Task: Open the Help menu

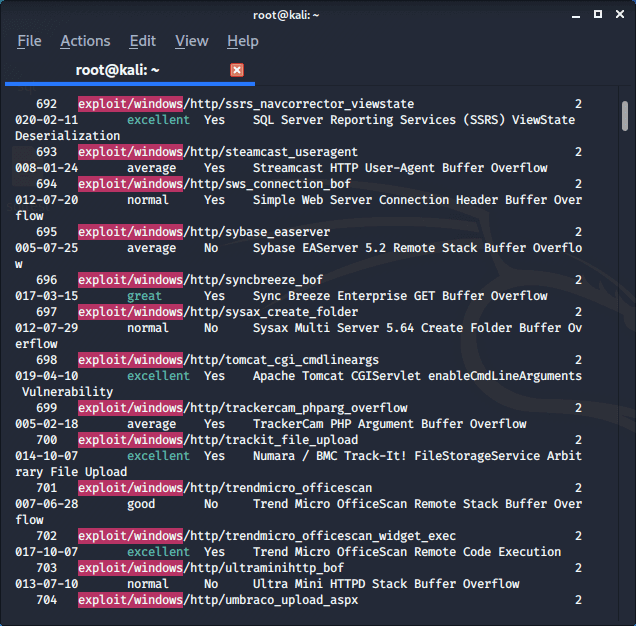Action: [x=243, y=41]
